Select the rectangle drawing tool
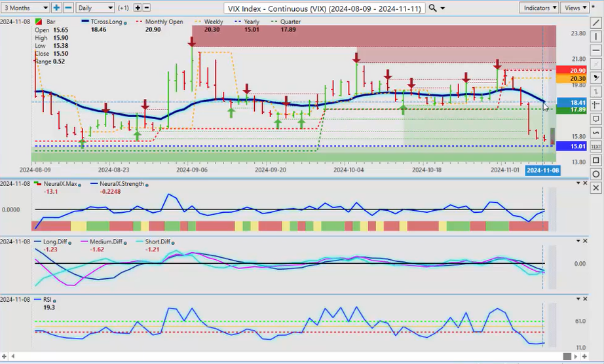Screen dimensions: 604x364 tap(595, 160)
